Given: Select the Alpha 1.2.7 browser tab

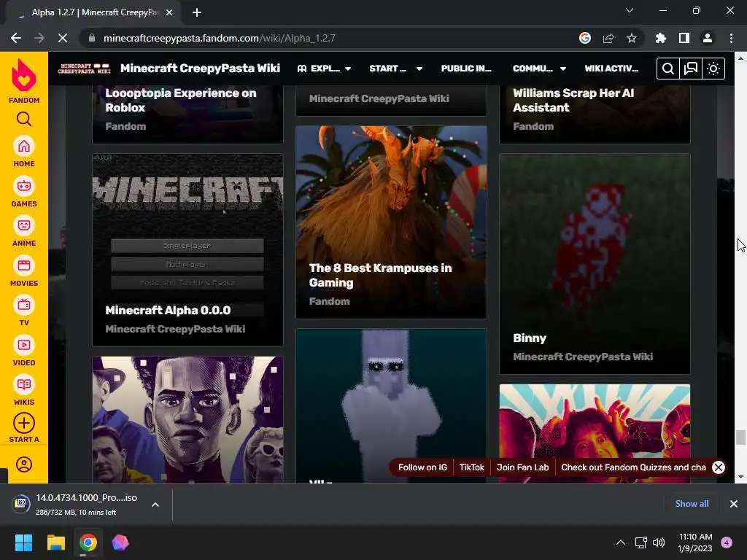Looking at the screenshot, I should [93, 12].
